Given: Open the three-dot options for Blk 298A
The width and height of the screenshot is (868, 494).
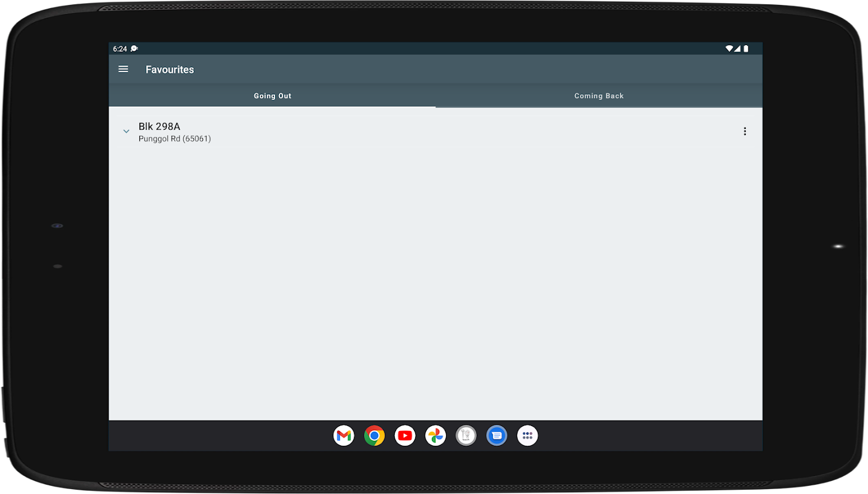Looking at the screenshot, I should (745, 132).
